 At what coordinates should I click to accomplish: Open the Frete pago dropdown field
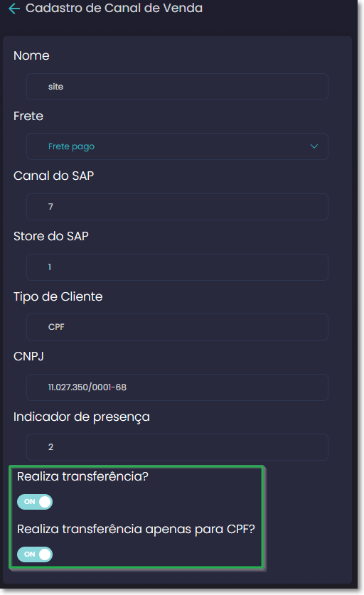click(x=177, y=146)
